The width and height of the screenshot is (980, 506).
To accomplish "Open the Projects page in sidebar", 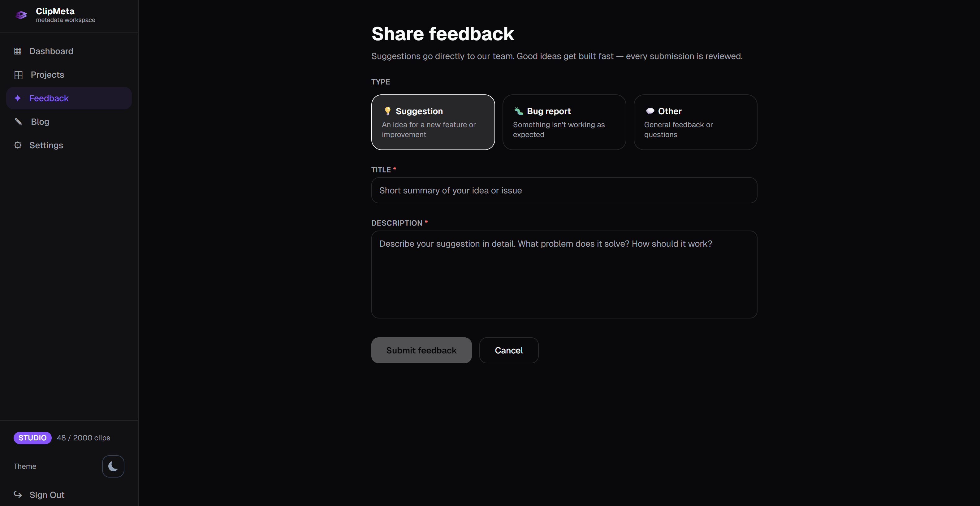I will 47,75.
